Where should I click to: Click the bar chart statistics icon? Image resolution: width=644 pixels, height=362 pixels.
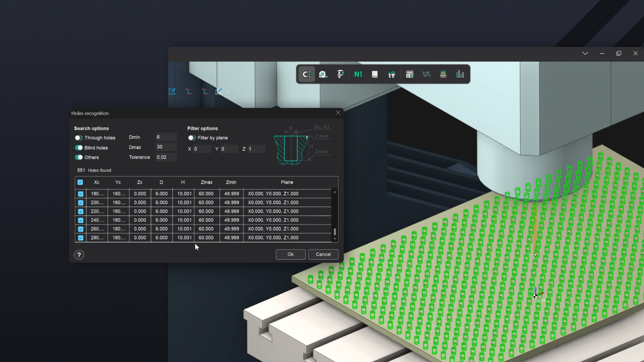click(460, 74)
